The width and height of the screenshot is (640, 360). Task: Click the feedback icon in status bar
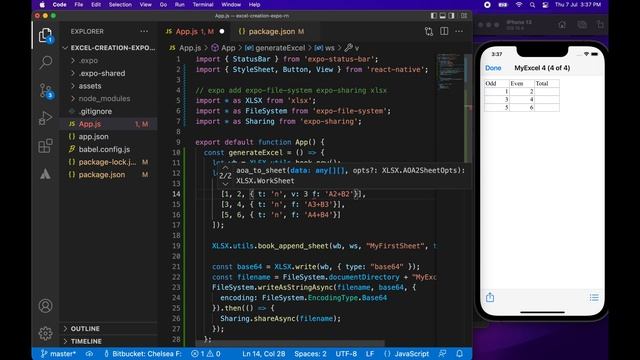[x=442, y=354]
